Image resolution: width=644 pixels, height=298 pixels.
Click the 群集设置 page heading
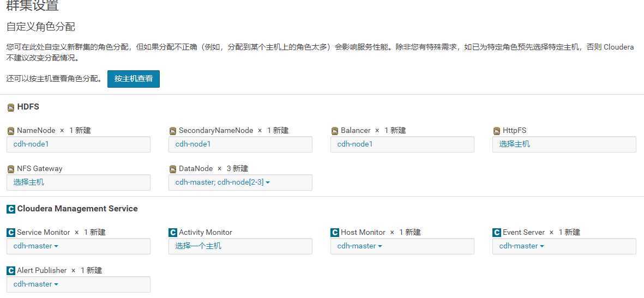(33, 6)
